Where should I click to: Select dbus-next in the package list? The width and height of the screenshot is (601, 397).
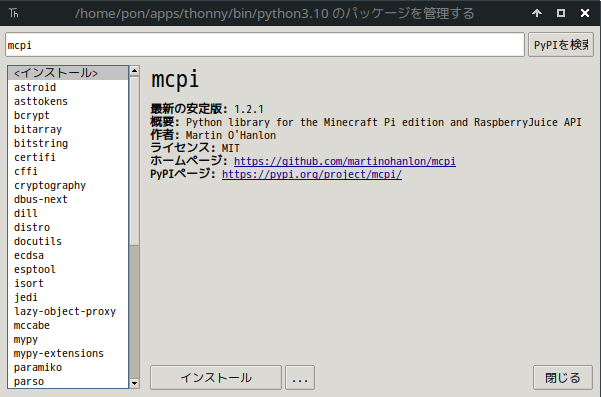pos(68,199)
